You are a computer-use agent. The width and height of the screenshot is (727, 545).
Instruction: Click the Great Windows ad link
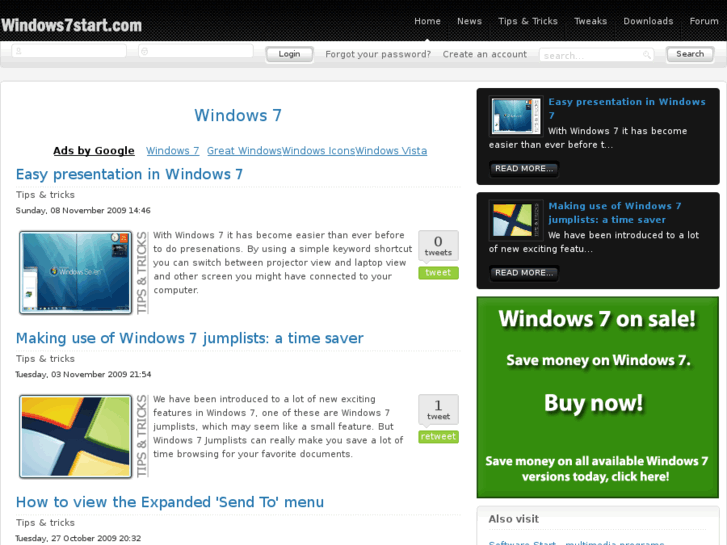244,150
